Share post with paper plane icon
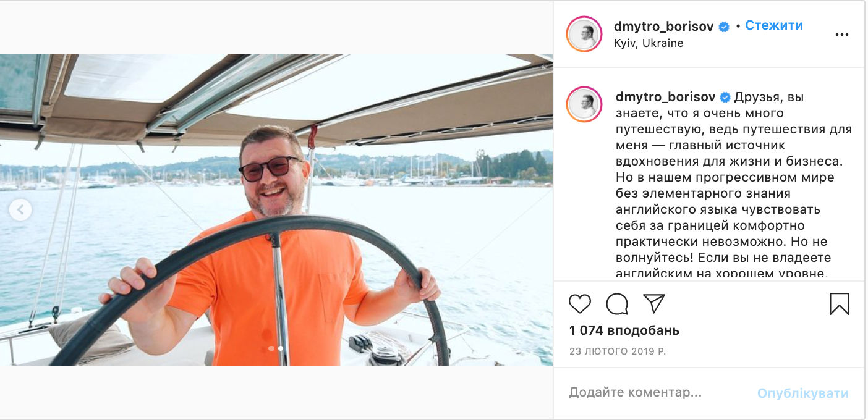Viewport: 868px width, 420px height. click(x=654, y=303)
